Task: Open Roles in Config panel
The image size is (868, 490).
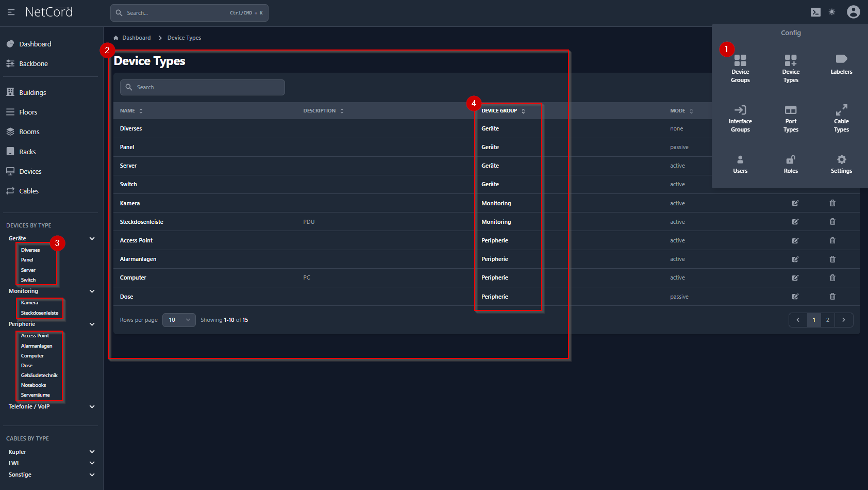Action: (791, 164)
